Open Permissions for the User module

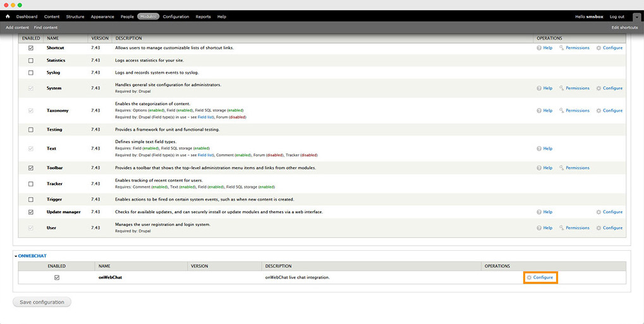(574, 228)
